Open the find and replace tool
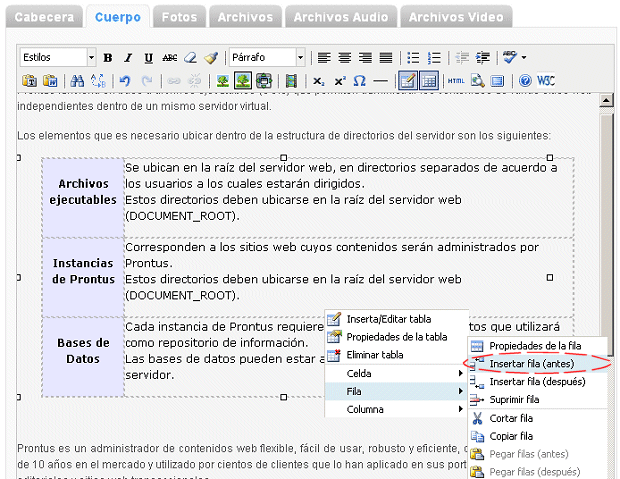 pyautogui.click(x=98, y=81)
